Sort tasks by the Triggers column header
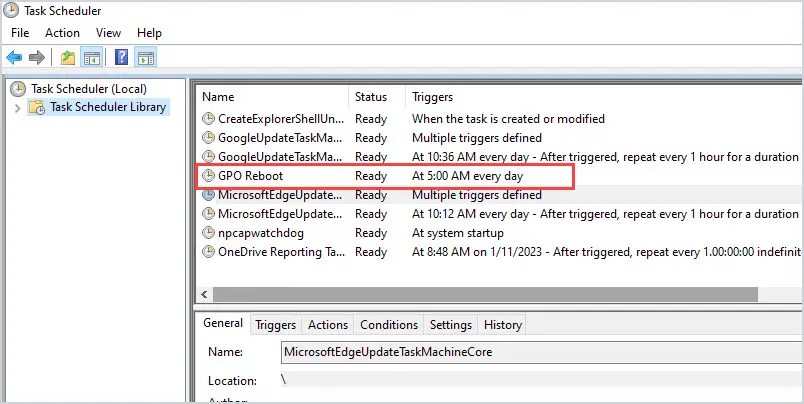 [604, 97]
